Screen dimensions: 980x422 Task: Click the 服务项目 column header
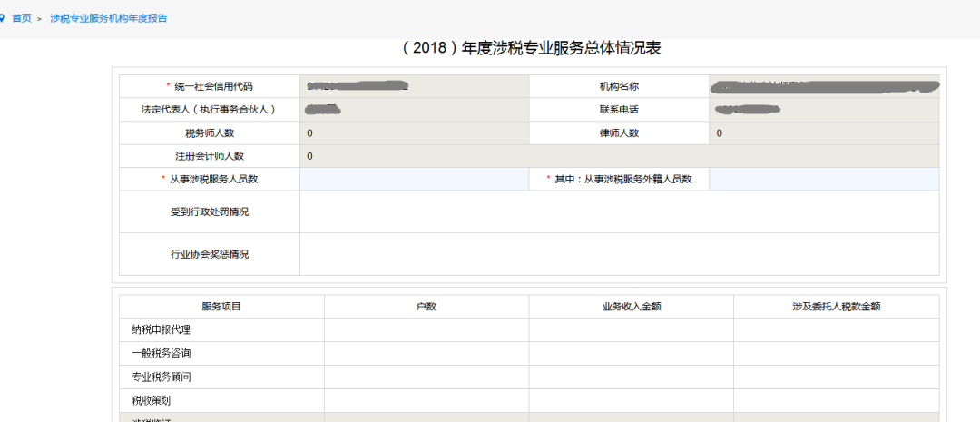tap(222, 307)
